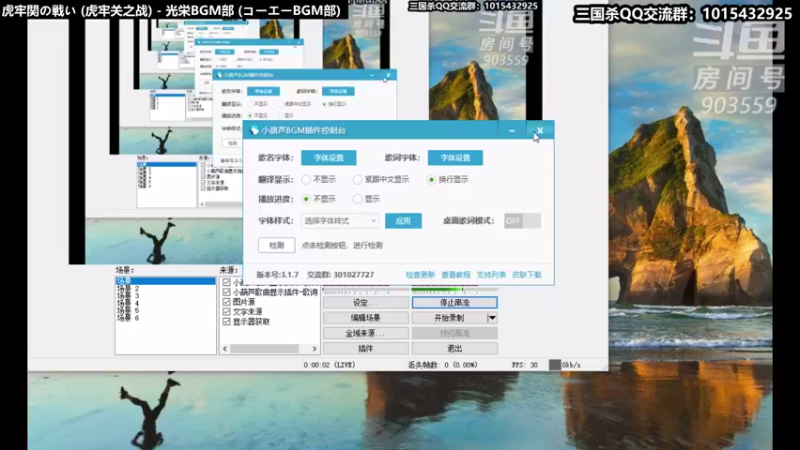Click the 丢失帧数: 0 (0.00%) status text
Screen dimensions: 800x450
pyautogui.click(x=443, y=365)
